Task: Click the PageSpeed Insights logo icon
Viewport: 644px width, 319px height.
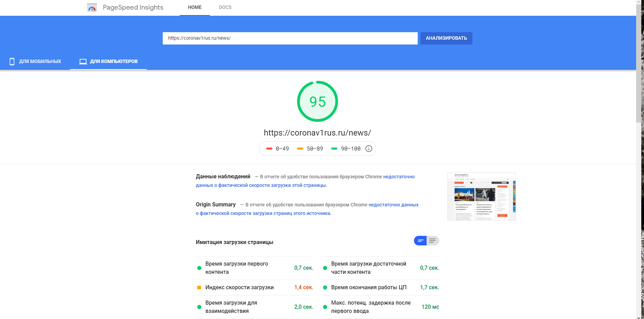Action: (92, 7)
